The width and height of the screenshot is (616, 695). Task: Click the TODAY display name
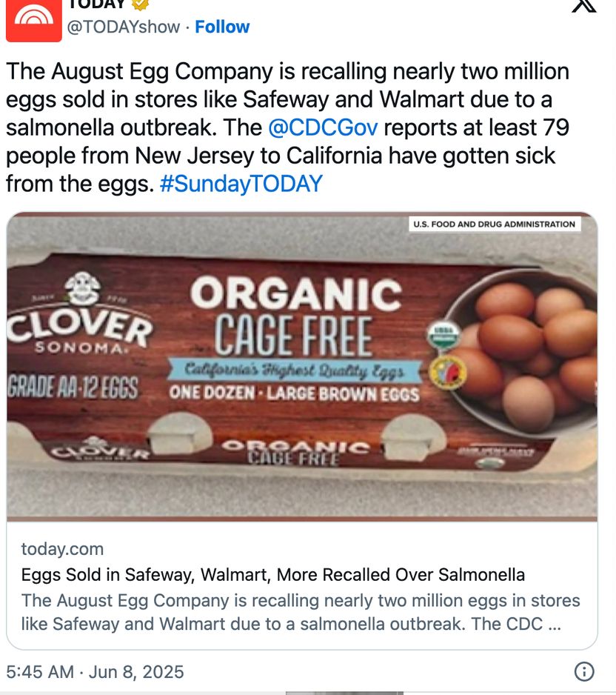click(96, 4)
